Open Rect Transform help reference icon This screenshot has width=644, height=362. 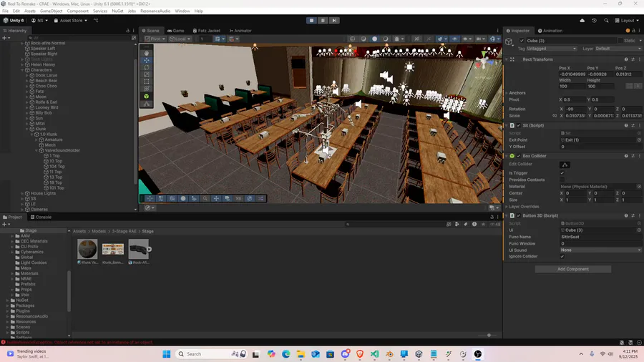[x=626, y=59]
